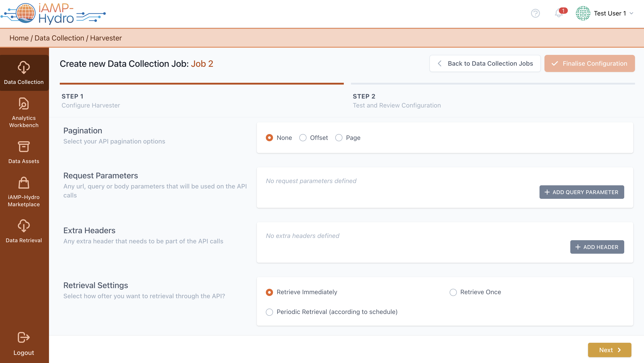Open Analytics Workbench from the sidebar
This screenshot has height=363, width=644.
coord(24,104)
